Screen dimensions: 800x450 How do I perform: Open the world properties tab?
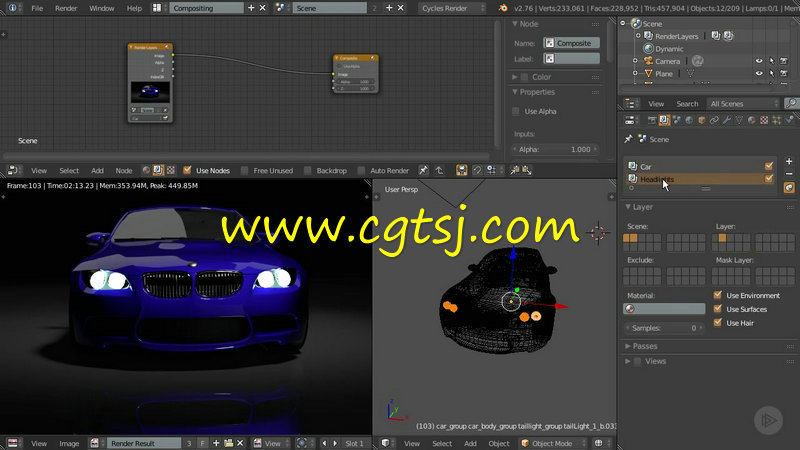click(689, 120)
